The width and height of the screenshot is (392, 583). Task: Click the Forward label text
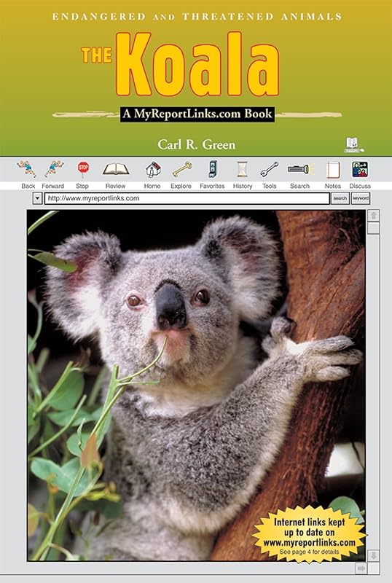tap(52, 186)
